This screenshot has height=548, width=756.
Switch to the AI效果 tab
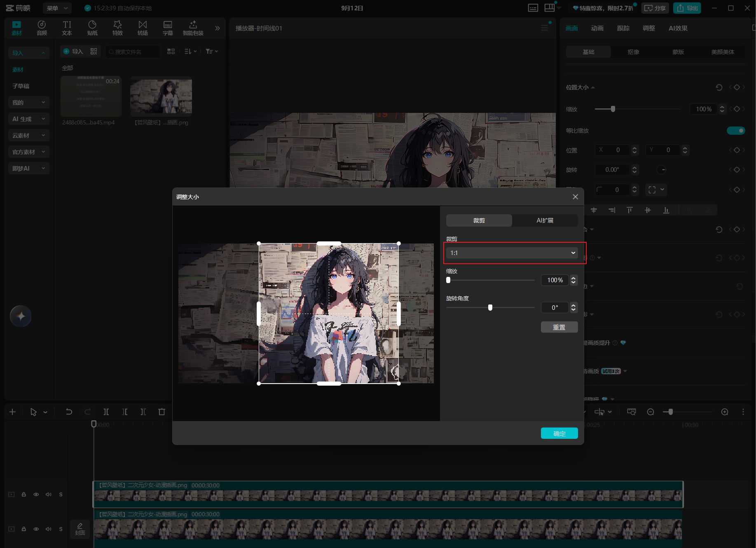click(678, 28)
